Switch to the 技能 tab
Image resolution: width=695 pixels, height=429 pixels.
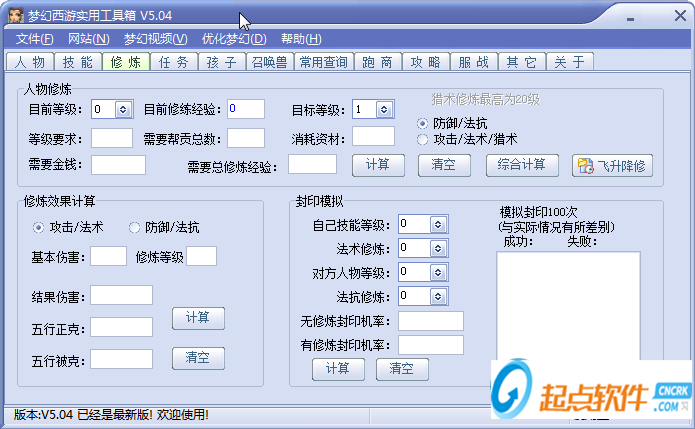pos(78,62)
